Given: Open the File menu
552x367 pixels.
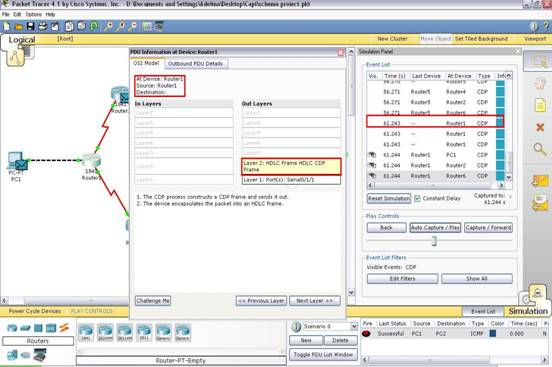Looking at the screenshot, I should pos(6,14).
